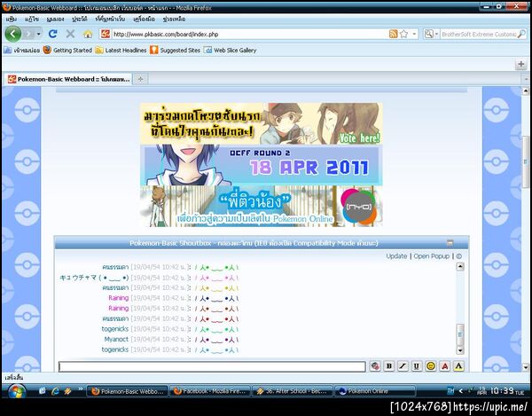
Task: Click the pkbasic site favicon in address bar
Action: [x=106, y=34]
